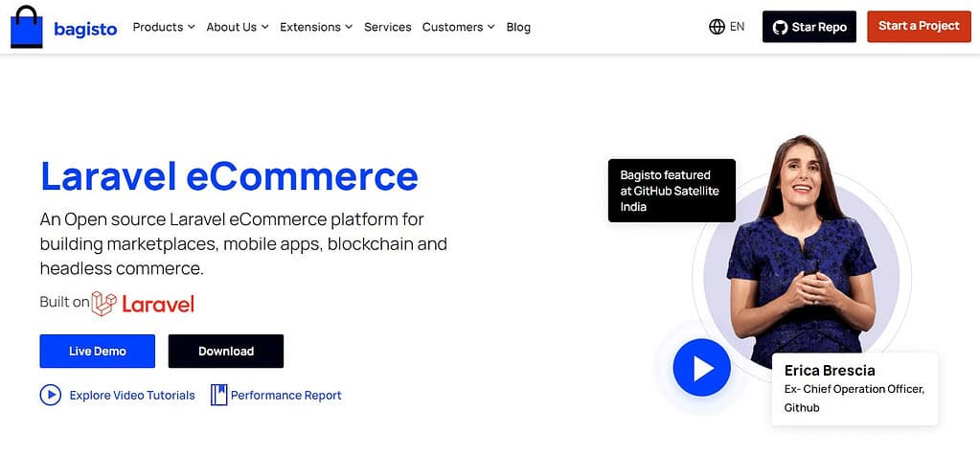980x457 pixels.
Task: Open the Explore Video Tutorials link
Action: [132, 395]
